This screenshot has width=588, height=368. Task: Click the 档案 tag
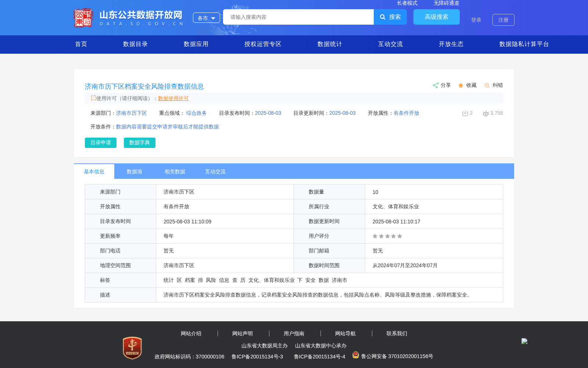[x=190, y=280]
